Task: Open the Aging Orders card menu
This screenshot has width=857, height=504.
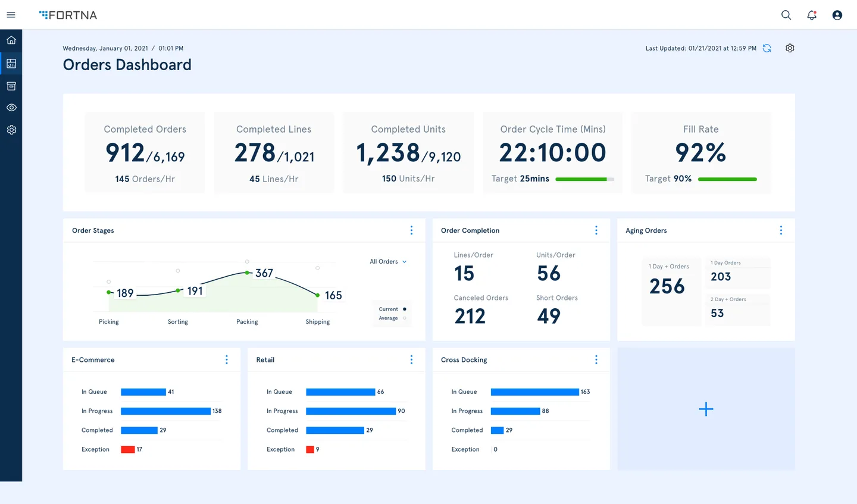Action: click(781, 230)
